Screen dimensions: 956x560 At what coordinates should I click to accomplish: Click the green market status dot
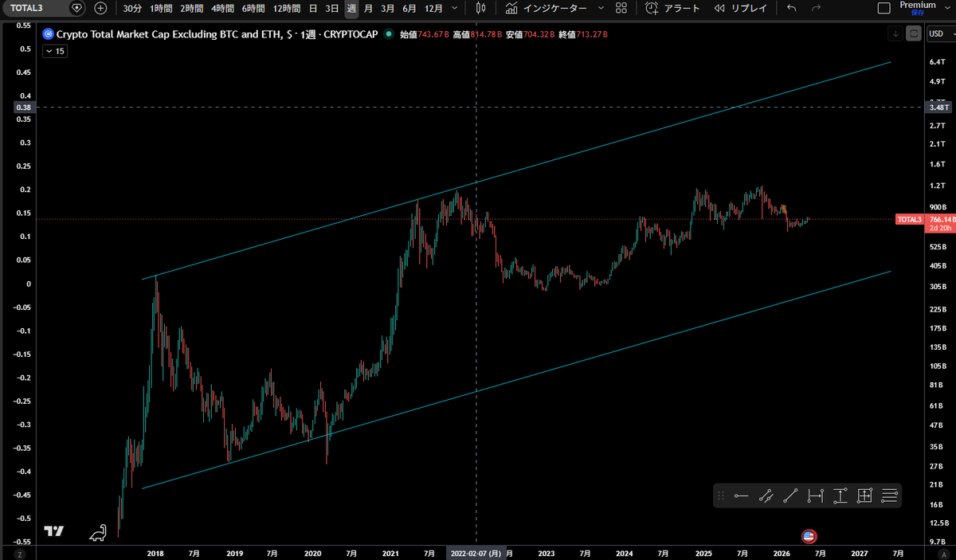388,34
